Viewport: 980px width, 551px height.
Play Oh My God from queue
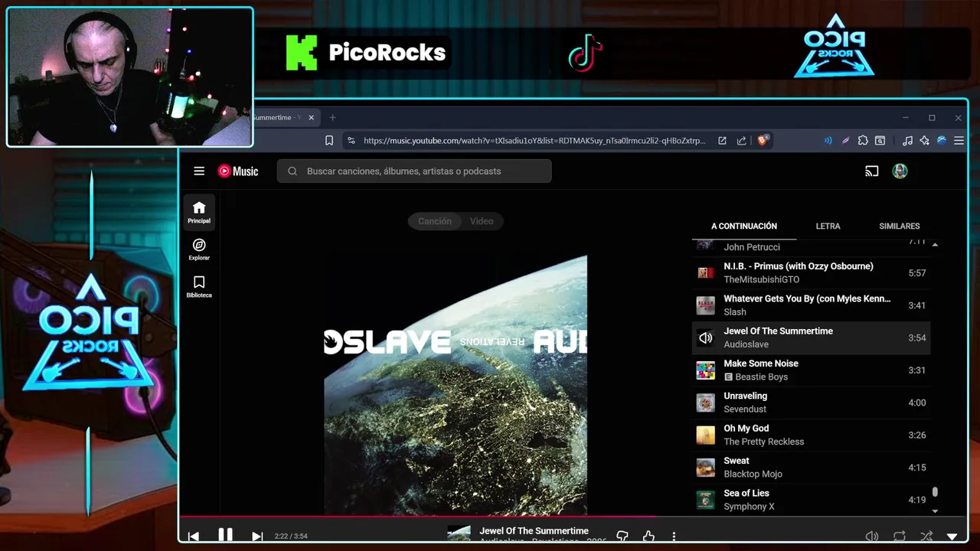812,435
